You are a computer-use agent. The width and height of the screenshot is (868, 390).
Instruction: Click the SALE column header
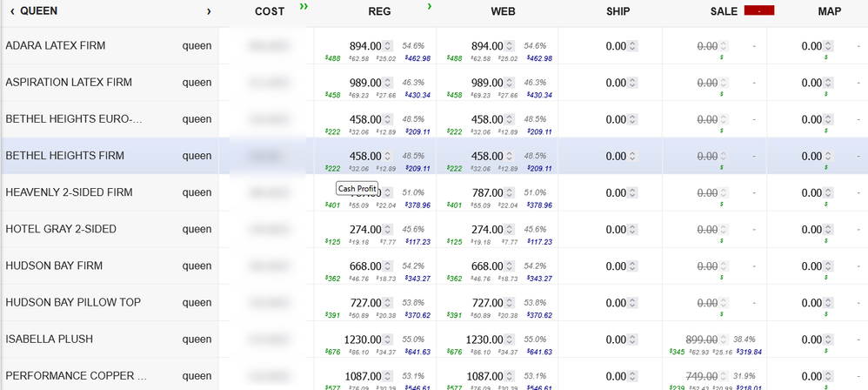pyautogui.click(x=724, y=11)
